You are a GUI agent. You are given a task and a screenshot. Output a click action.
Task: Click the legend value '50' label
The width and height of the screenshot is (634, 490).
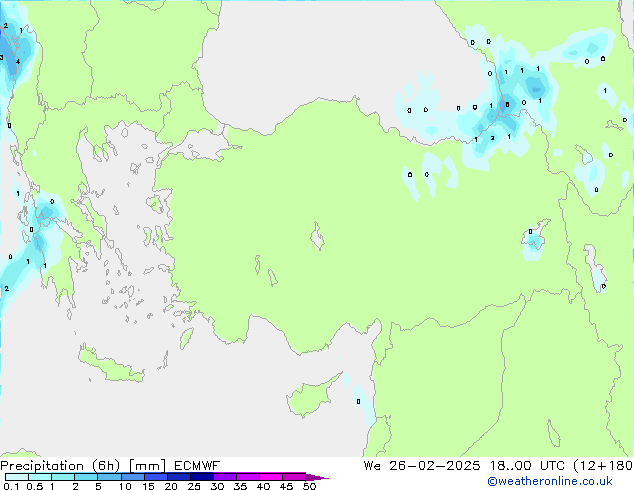click(310, 486)
